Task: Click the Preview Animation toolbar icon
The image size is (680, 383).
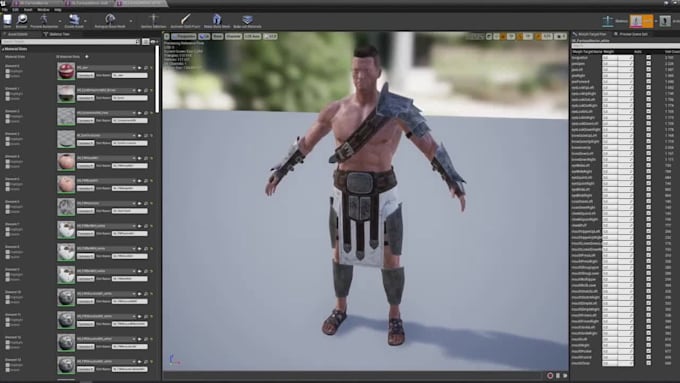Action: click(x=44, y=19)
